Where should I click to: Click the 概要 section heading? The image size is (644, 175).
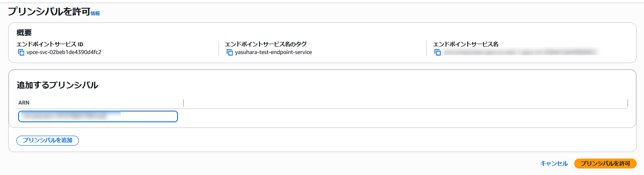point(24,33)
